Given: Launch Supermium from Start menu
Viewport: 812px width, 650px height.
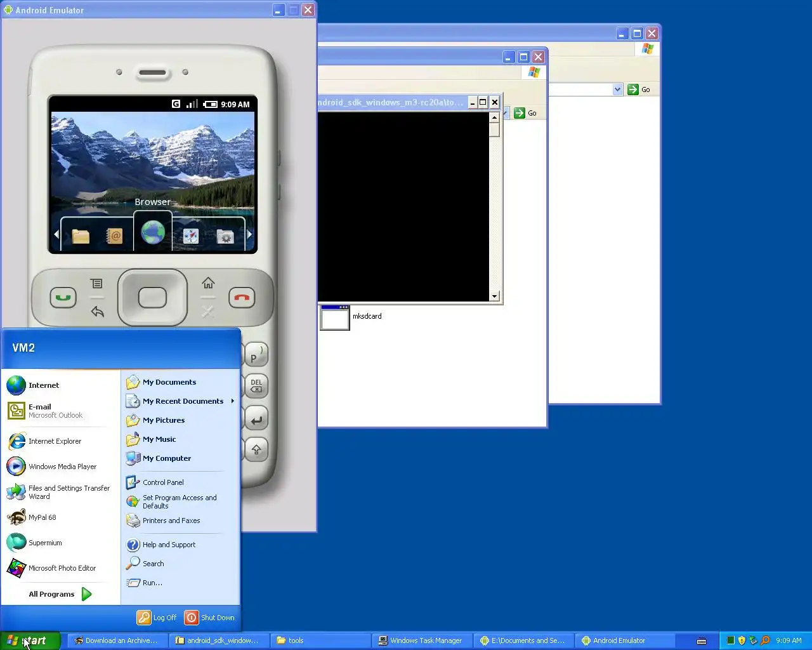Looking at the screenshot, I should coord(61,543).
